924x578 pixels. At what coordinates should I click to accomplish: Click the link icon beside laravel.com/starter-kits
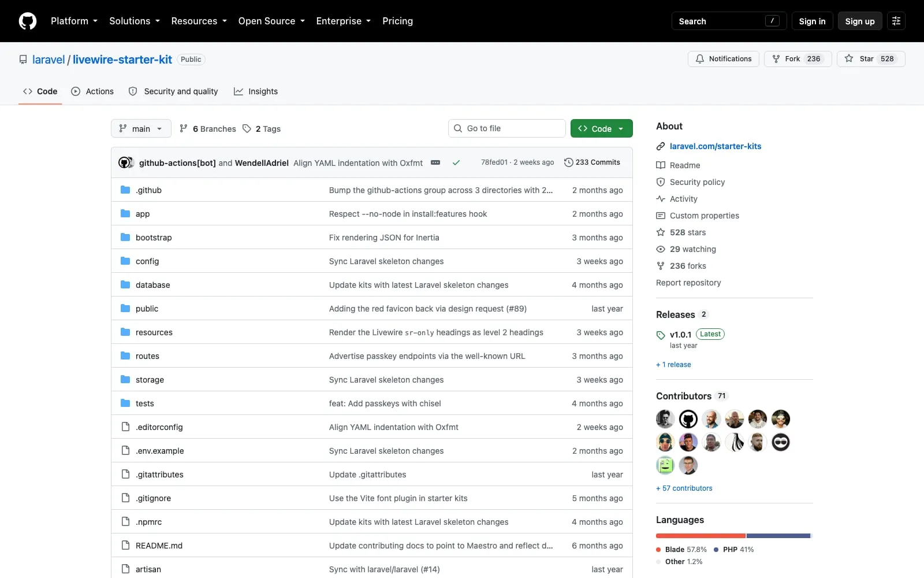[661, 146]
